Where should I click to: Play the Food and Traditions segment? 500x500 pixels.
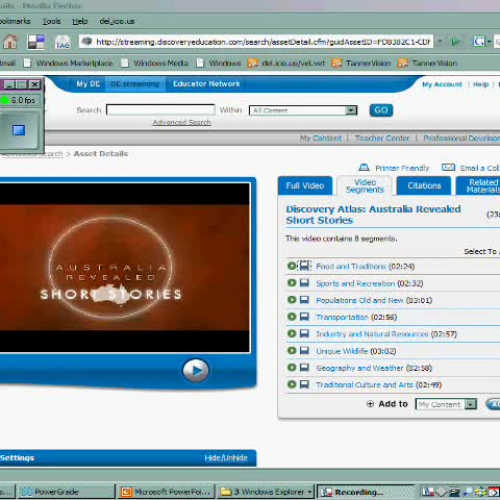(292, 266)
